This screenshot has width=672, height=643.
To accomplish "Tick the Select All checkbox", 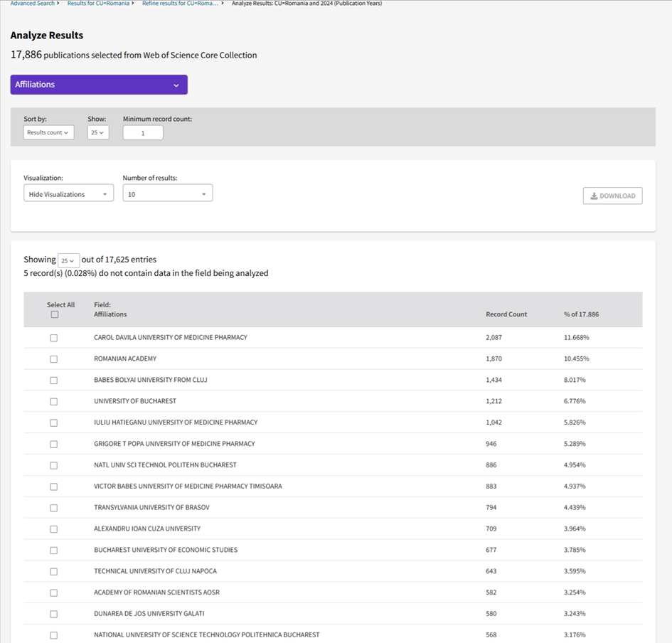I will point(55,314).
